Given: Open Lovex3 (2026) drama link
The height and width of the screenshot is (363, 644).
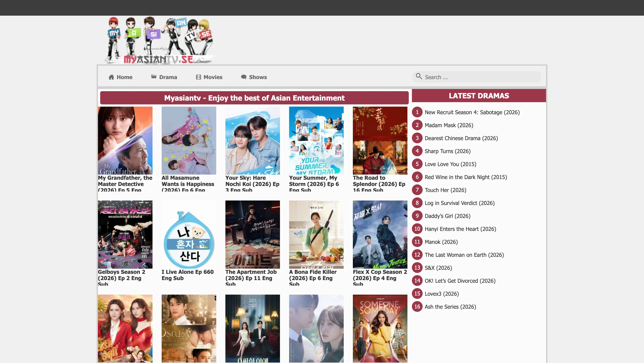Looking at the screenshot, I should (x=442, y=294).
